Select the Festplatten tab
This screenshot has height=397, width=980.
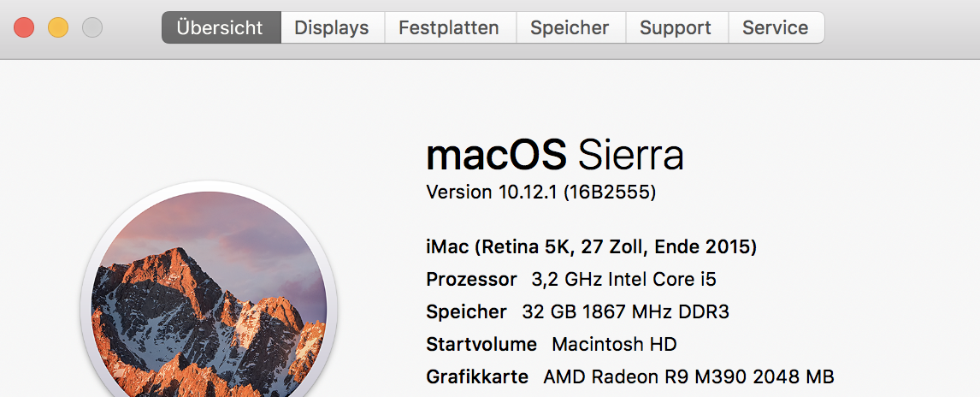tap(449, 27)
